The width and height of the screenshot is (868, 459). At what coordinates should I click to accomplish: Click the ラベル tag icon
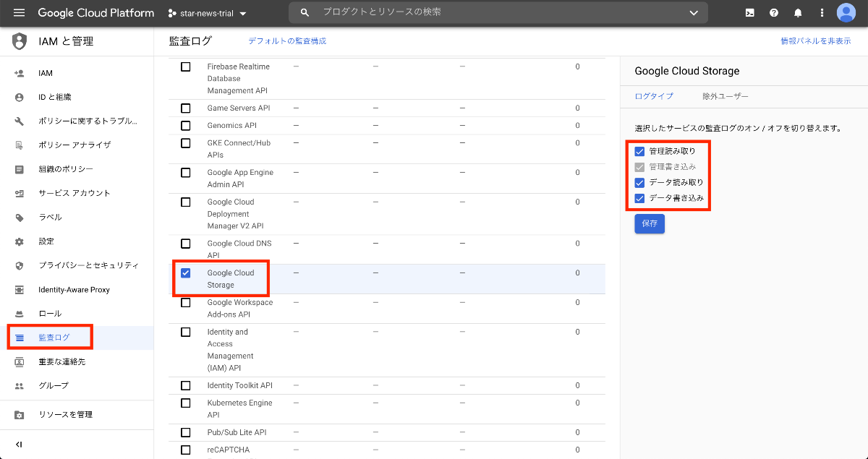pos(20,217)
